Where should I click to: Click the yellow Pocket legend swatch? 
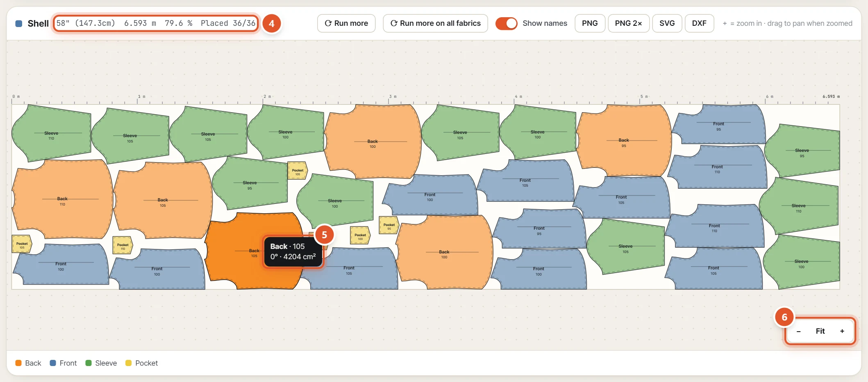click(128, 363)
